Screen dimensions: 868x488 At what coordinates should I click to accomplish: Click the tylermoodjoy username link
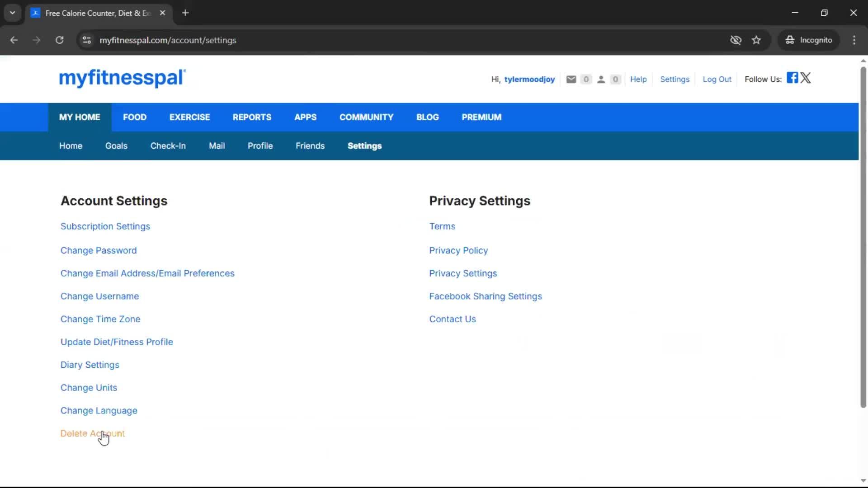[x=529, y=80]
